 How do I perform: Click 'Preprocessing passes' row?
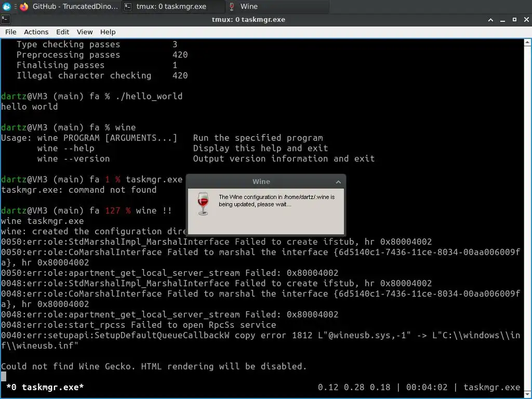102,55
